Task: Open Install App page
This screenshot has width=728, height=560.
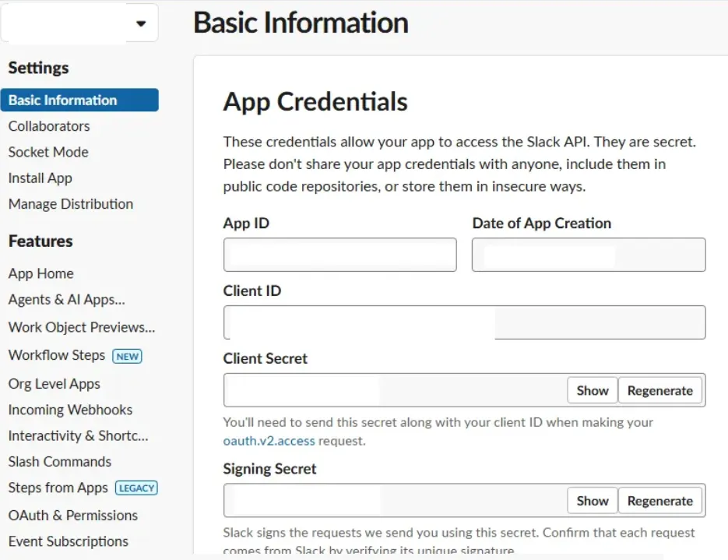Action: (40, 178)
